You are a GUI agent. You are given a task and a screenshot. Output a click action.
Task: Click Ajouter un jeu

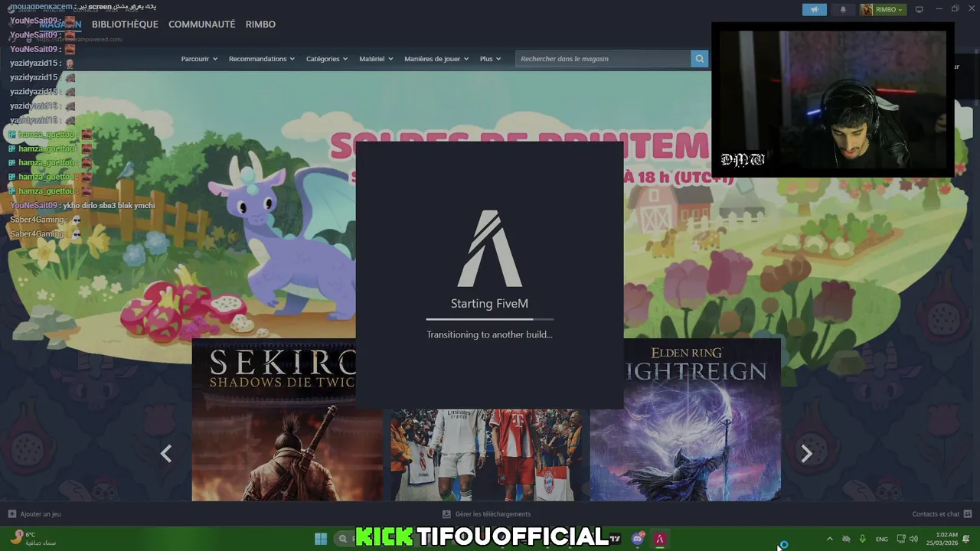(34, 514)
